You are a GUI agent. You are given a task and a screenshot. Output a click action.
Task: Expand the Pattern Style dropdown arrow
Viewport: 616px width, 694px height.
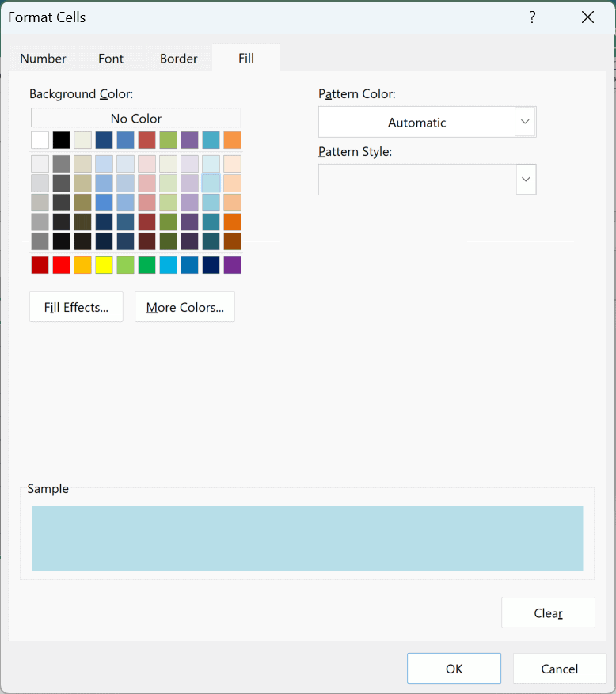pyautogui.click(x=526, y=180)
